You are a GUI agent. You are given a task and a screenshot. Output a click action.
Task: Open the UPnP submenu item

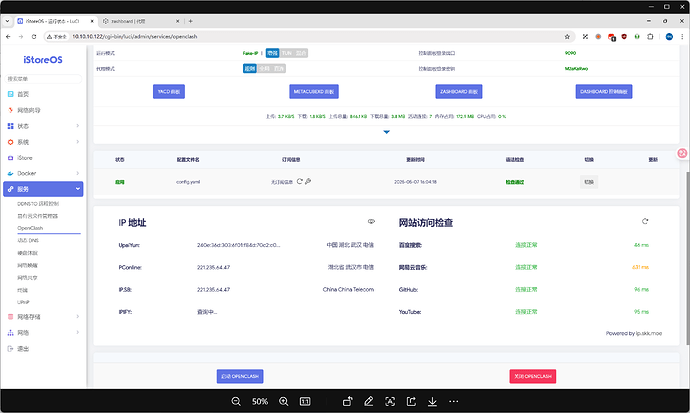click(x=23, y=302)
